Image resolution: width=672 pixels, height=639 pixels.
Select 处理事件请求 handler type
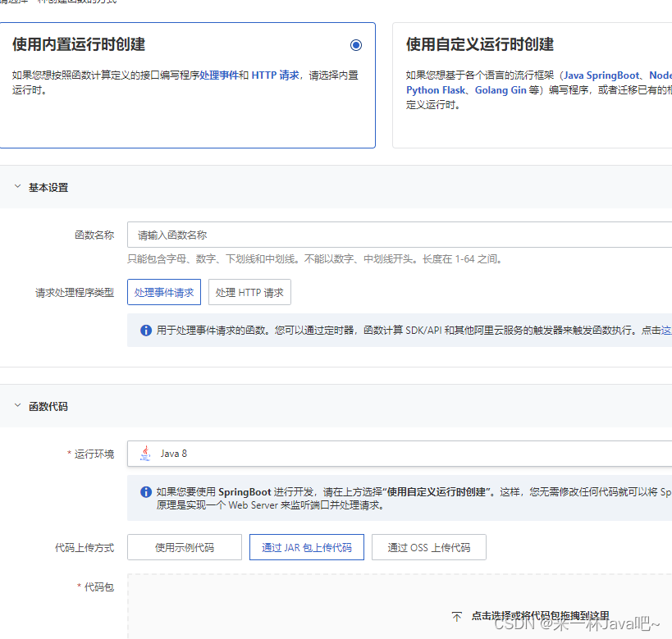[x=163, y=292]
